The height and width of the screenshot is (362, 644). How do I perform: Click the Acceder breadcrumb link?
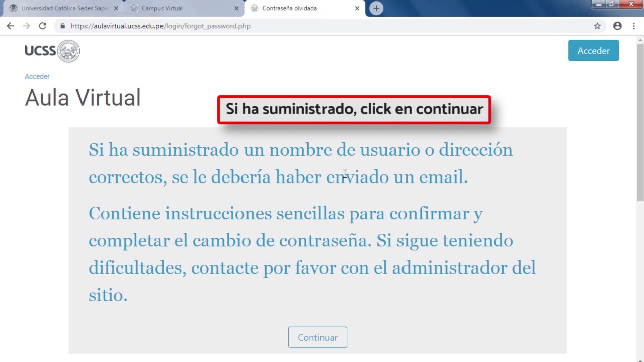pos(37,76)
